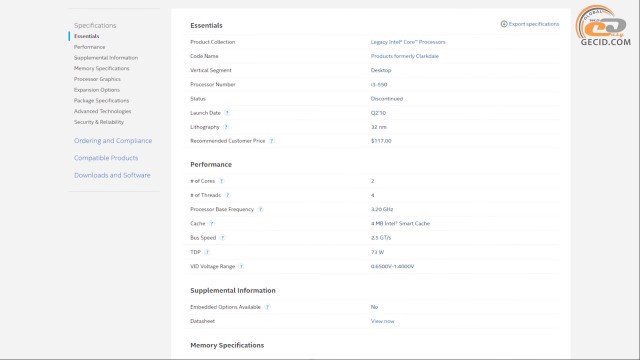
Task: Open Ordering and Compliance section
Action: point(113,141)
